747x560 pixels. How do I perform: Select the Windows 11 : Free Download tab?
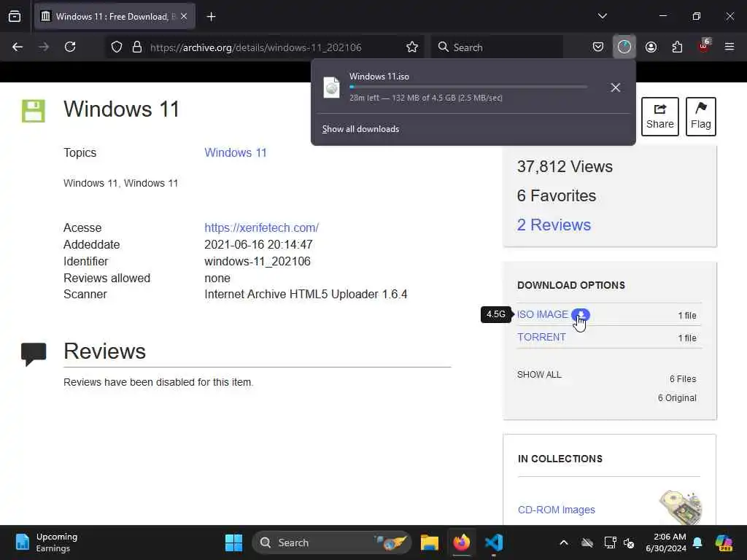115,17
